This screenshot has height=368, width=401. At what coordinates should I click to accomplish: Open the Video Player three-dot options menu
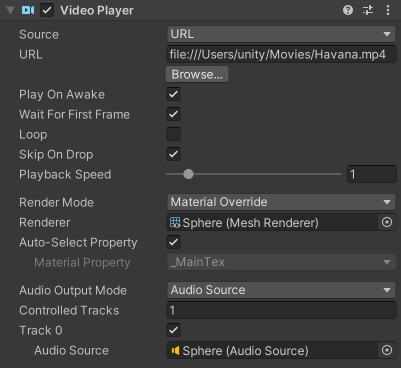tap(388, 10)
